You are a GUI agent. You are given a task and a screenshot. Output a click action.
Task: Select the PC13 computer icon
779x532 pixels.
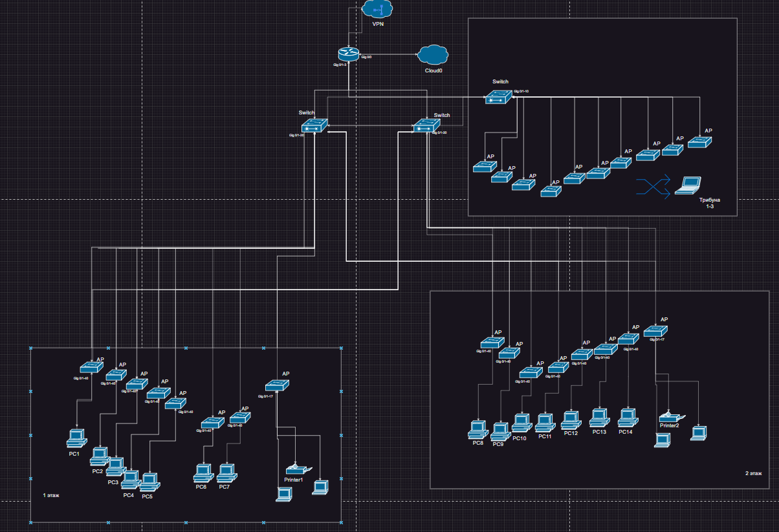pyautogui.click(x=599, y=418)
